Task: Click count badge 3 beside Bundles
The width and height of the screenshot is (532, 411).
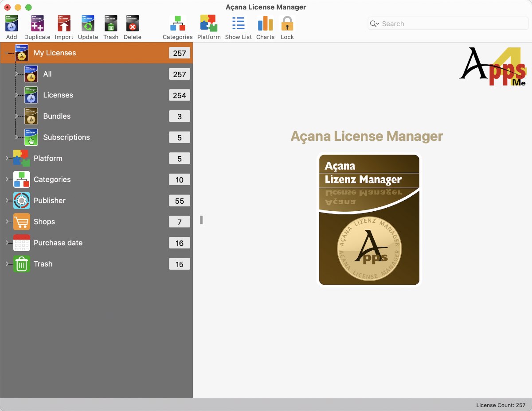Action: [180, 116]
